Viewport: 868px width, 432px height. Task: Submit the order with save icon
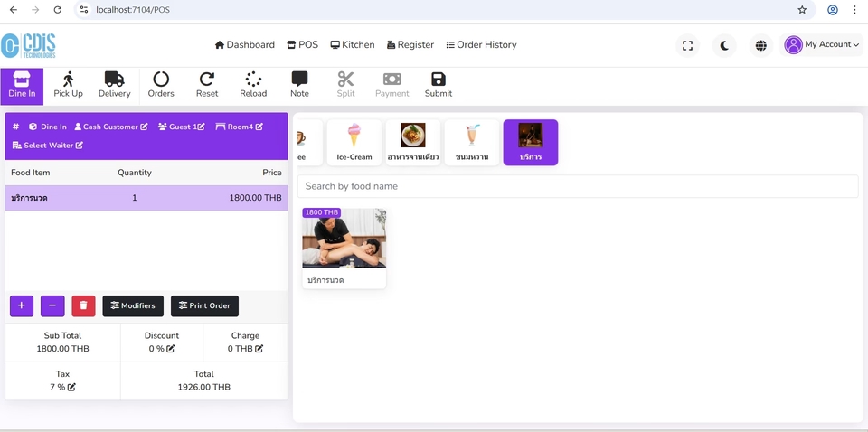click(x=438, y=85)
